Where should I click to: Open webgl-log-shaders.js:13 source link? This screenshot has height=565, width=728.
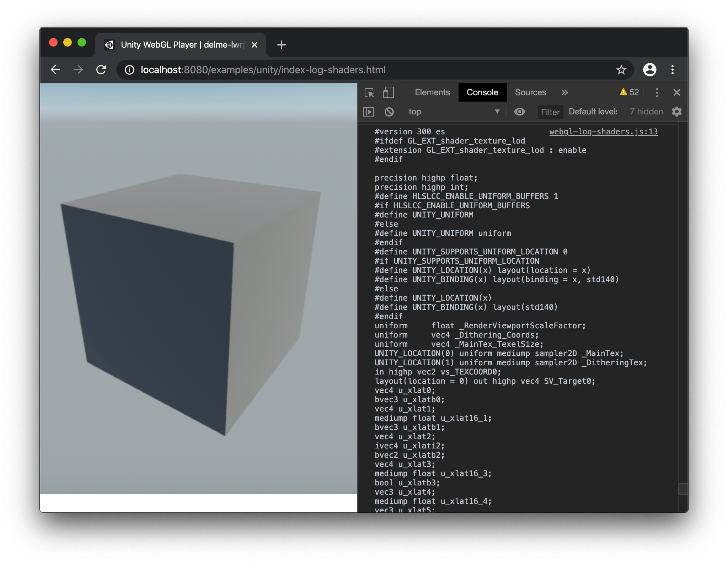603,132
